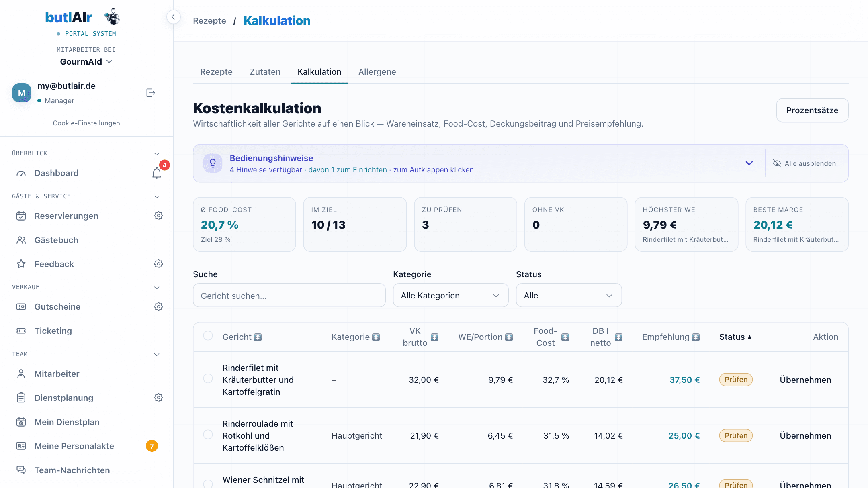Click the Meine Personalakte ID card icon
This screenshot has height=488, width=868.
(21, 446)
